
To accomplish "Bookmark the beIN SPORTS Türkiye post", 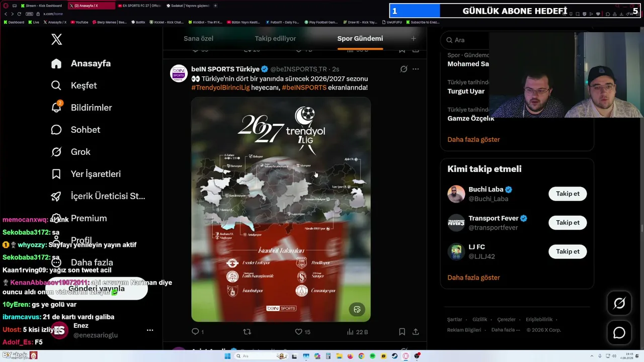I will tap(402, 332).
